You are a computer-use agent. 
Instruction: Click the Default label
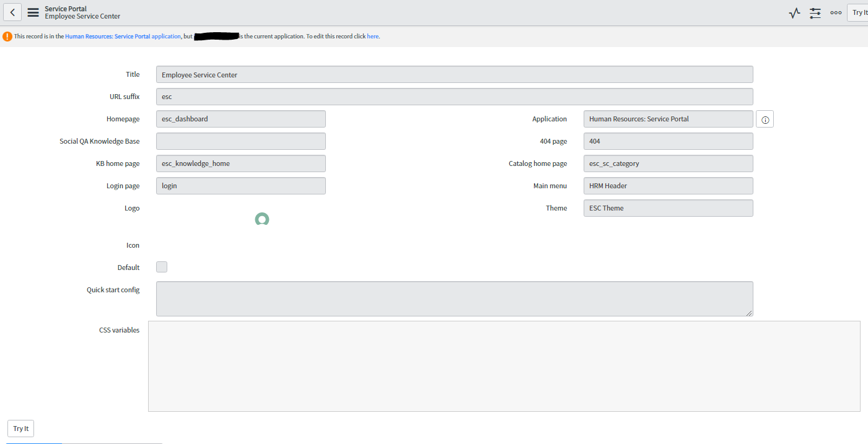click(128, 268)
